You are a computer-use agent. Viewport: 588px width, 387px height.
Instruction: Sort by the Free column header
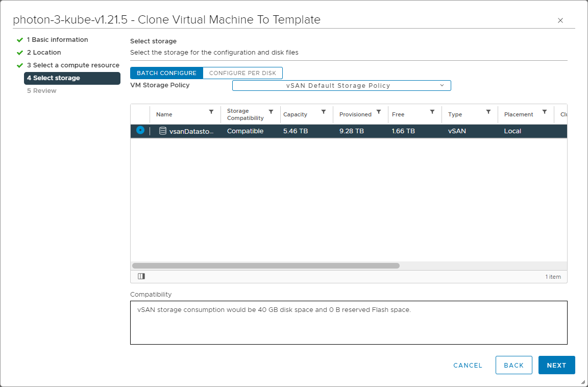point(398,114)
